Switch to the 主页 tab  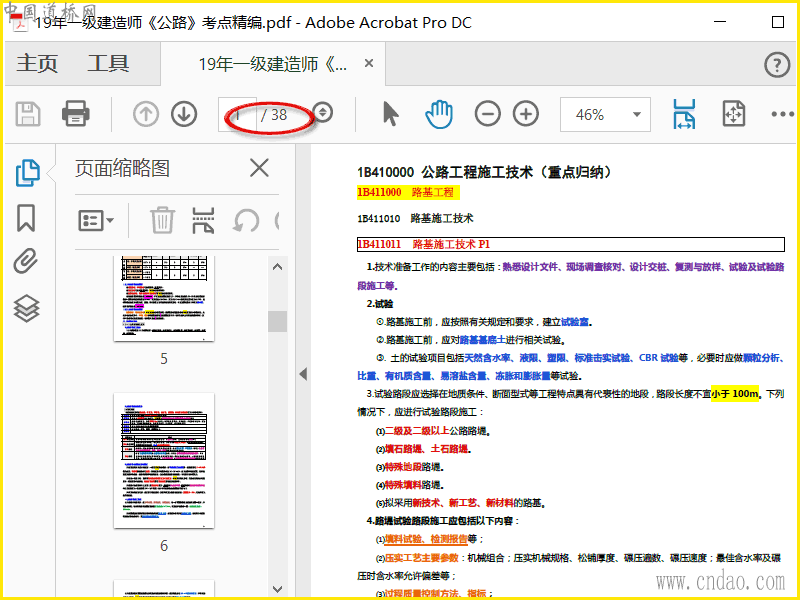(x=37, y=64)
